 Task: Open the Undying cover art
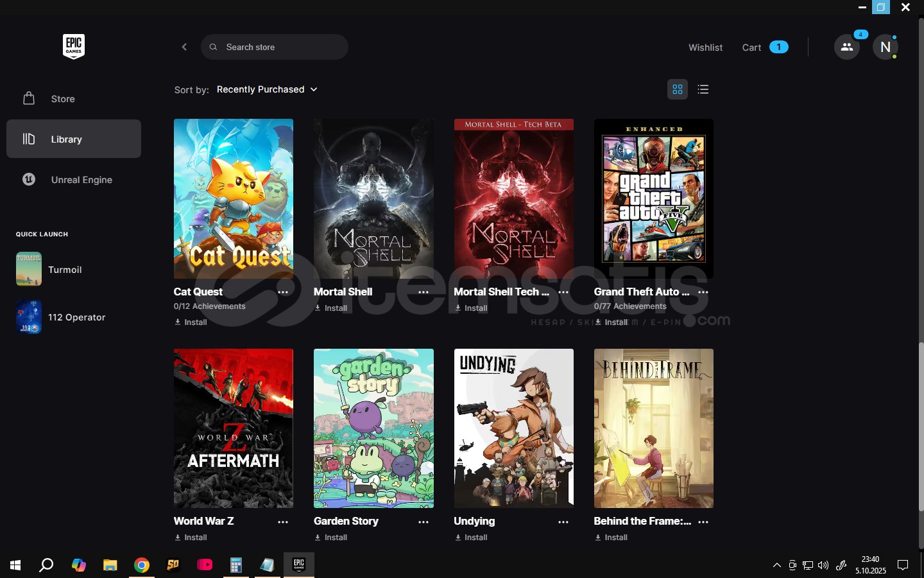pyautogui.click(x=514, y=428)
